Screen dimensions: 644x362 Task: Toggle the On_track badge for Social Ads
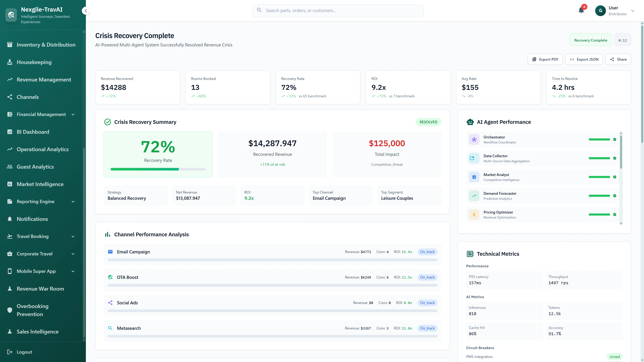[x=427, y=303]
